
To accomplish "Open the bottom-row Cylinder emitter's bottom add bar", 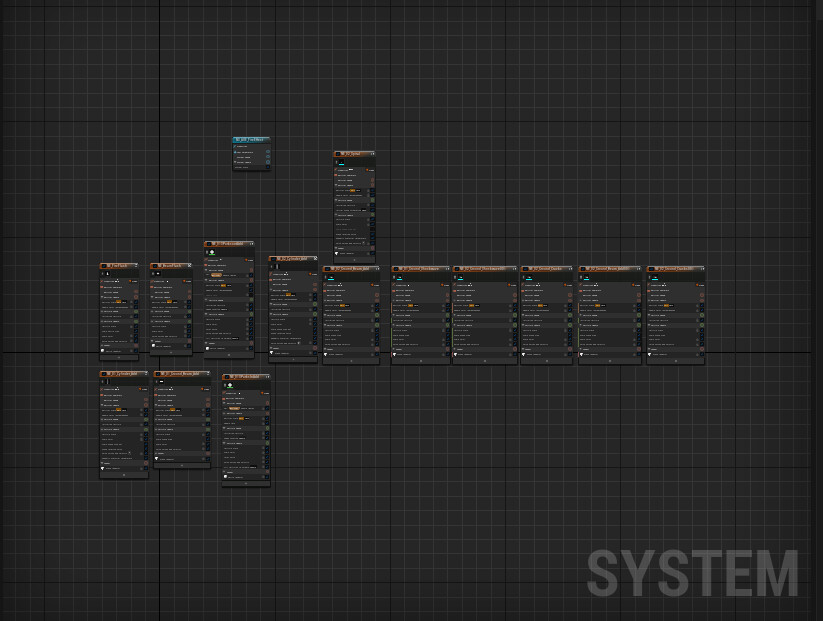I will click(124, 475).
